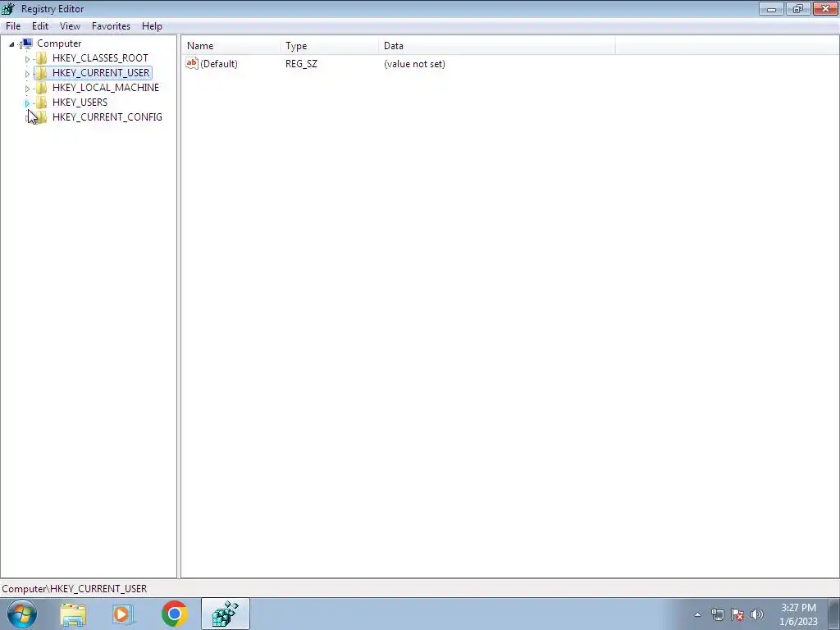Click the HKEY_USERS folder icon
Viewport: 840px width, 630px height.
(x=42, y=102)
